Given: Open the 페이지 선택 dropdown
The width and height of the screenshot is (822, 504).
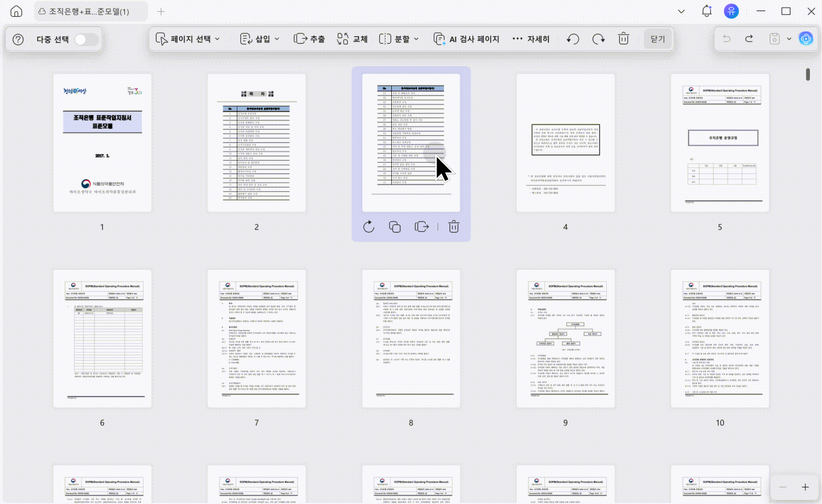Looking at the screenshot, I should pyautogui.click(x=188, y=39).
